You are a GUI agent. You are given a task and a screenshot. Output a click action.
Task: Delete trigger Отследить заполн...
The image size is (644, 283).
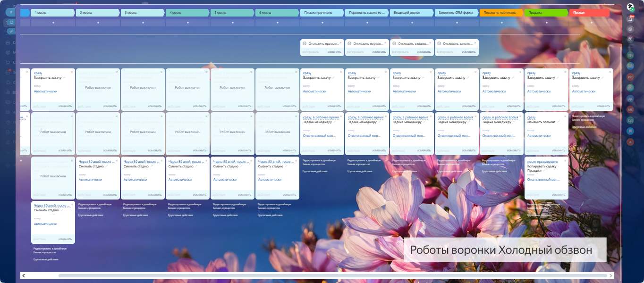click(x=475, y=42)
